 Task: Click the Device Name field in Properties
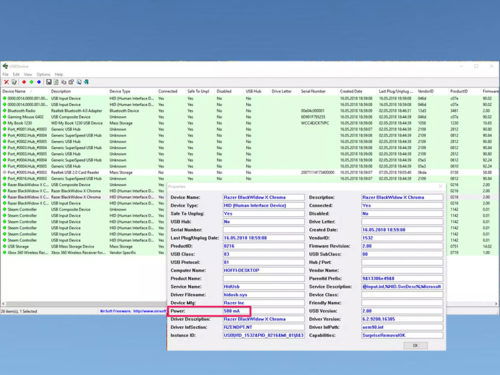[263, 197]
